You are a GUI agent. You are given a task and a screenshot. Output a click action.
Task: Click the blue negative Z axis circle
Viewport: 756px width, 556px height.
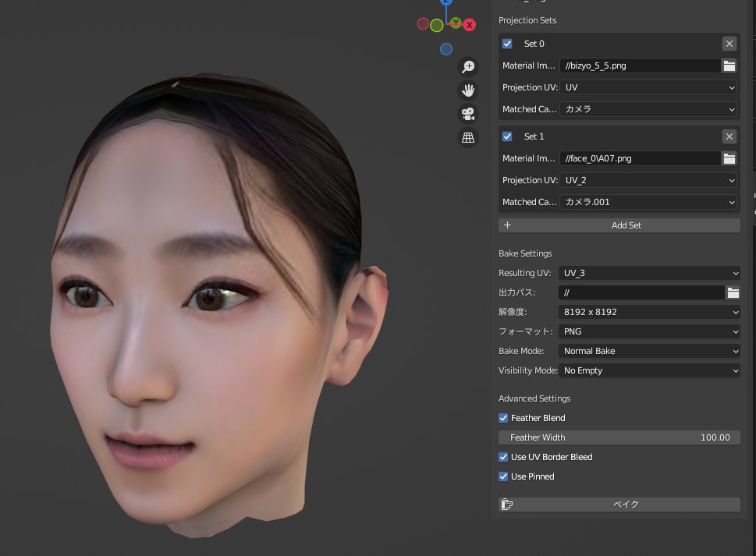click(446, 48)
